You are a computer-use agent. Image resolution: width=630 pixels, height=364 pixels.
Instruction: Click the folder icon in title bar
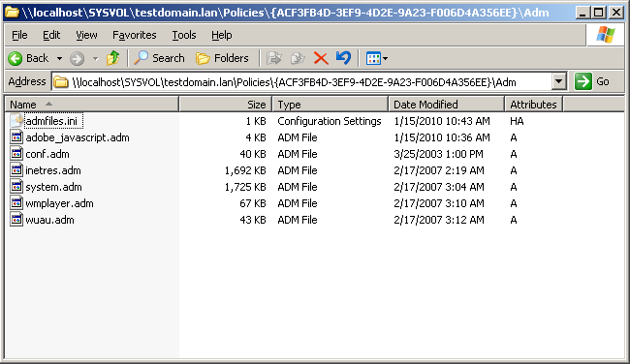click(12, 12)
